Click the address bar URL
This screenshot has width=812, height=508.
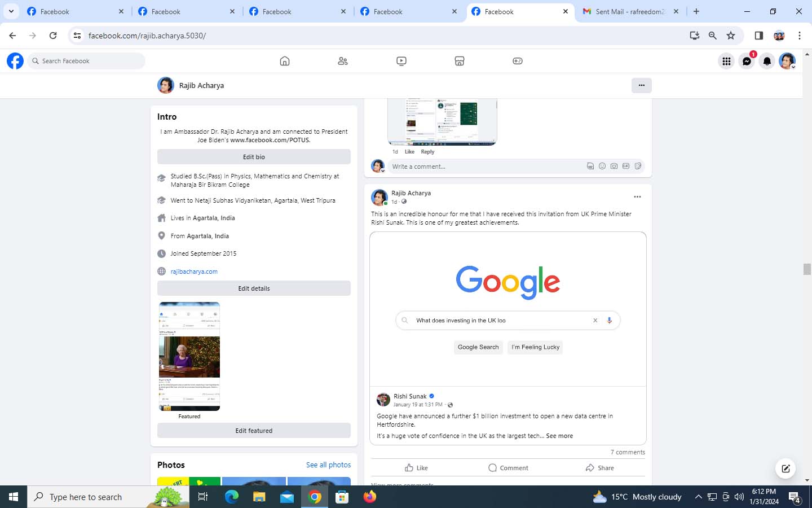point(147,36)
